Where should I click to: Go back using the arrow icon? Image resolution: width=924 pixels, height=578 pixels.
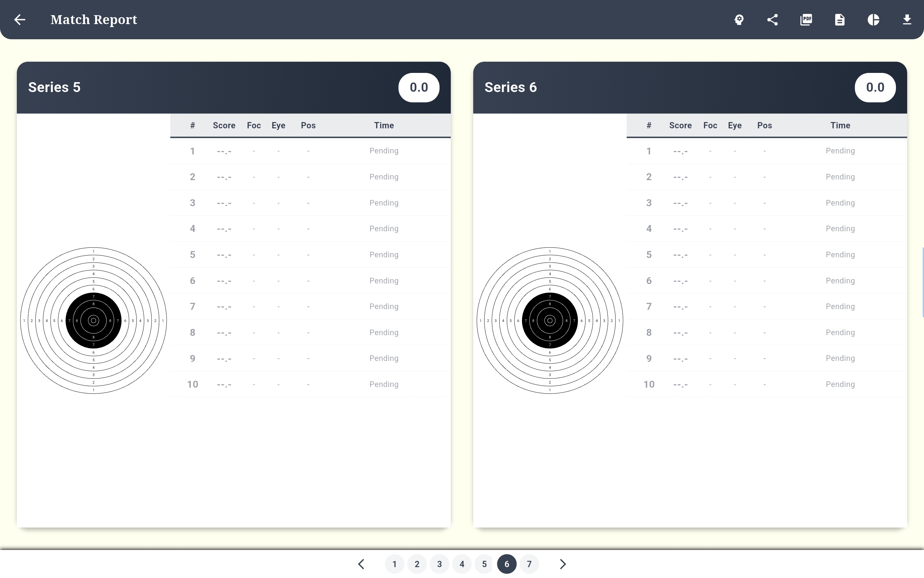point(19,19)
